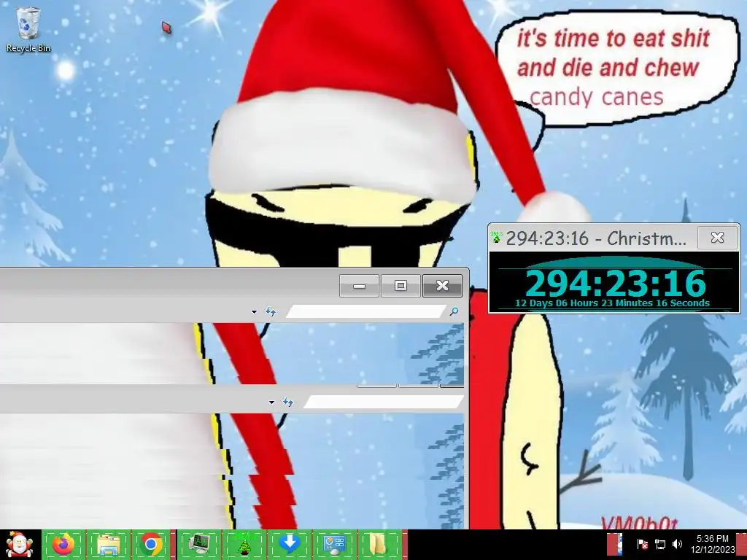Minimize the glitched explorer window
Viewport: 747px width, 560px height.
pos(359,286)
